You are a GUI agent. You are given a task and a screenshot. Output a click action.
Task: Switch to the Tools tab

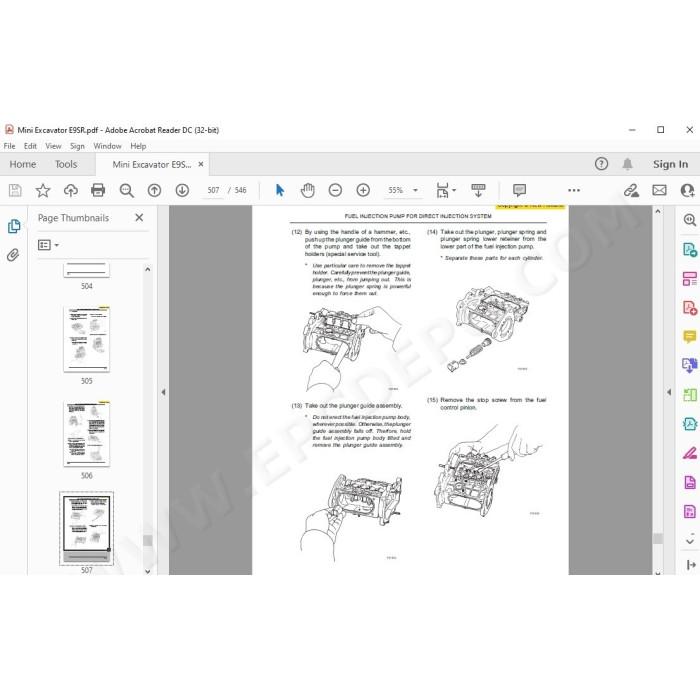tap(66, 164)
